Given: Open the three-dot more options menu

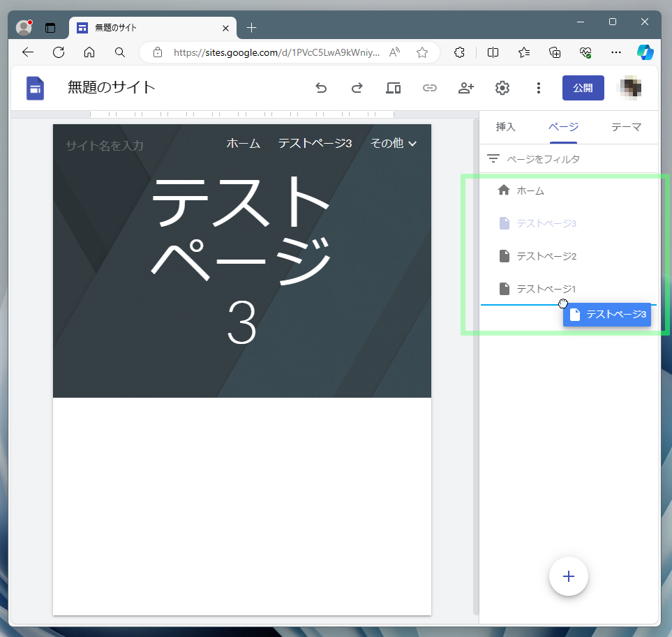Looking at the screenshot, I should point(539,88).
